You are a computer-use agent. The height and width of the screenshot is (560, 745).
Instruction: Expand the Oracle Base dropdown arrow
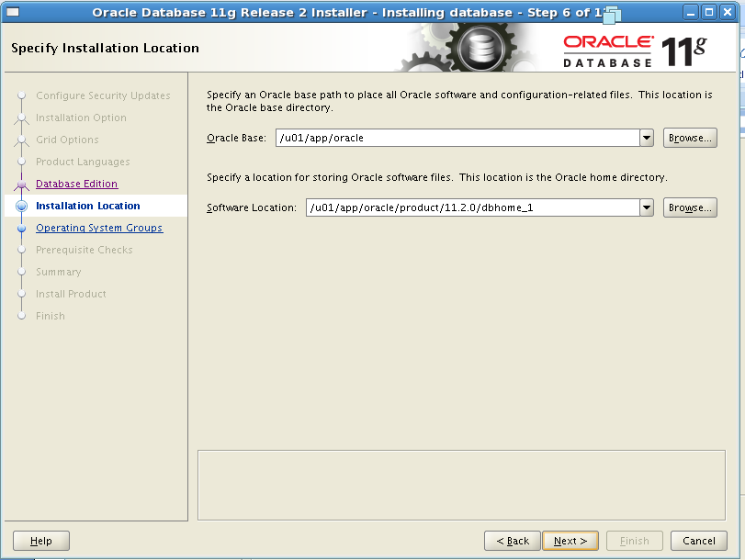646,139
